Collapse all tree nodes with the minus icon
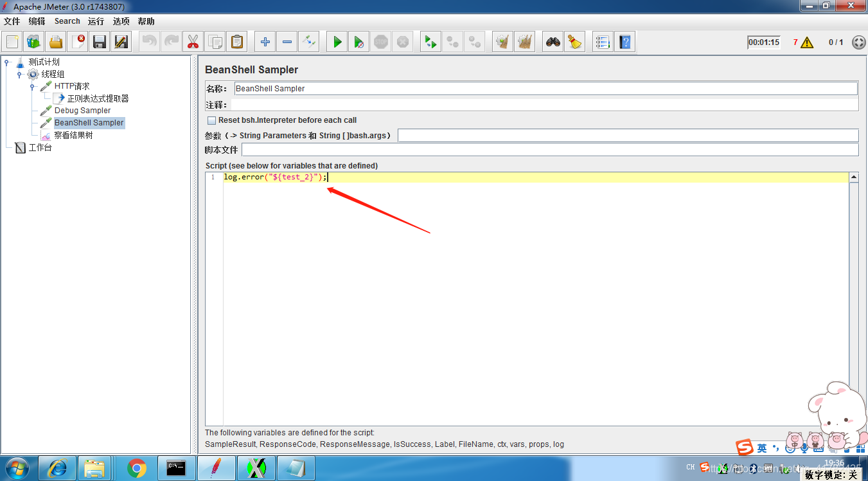Image resolution: width=868 pixels, height=481 pixels. point(287,42)
